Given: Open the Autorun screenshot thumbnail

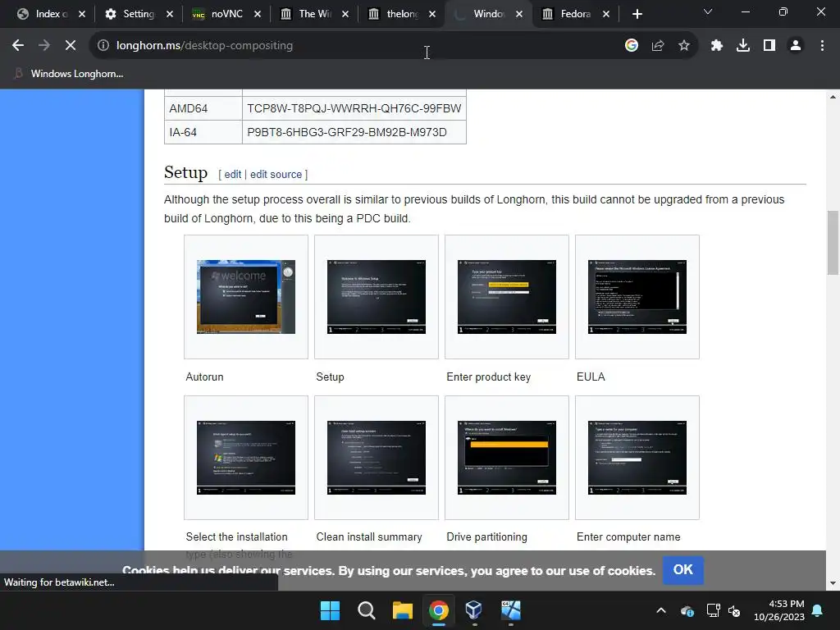Looking at the screenshot, I should coord(246,297).
